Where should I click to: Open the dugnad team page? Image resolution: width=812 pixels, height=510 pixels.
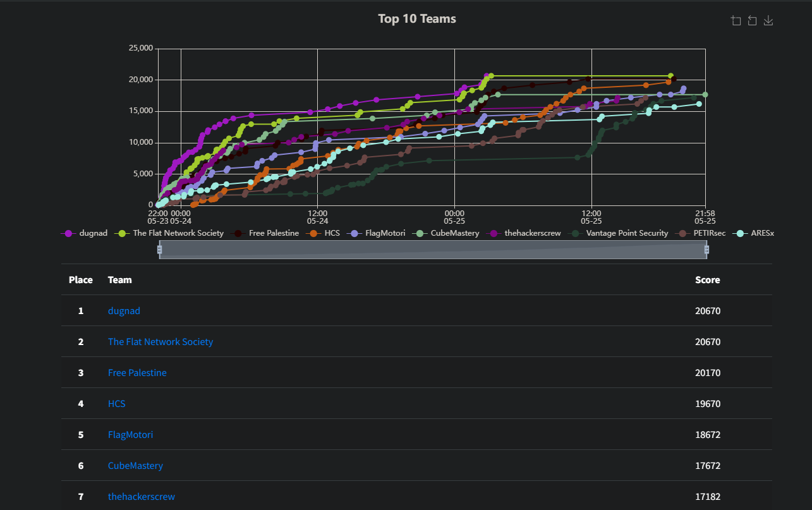point(124,310)
